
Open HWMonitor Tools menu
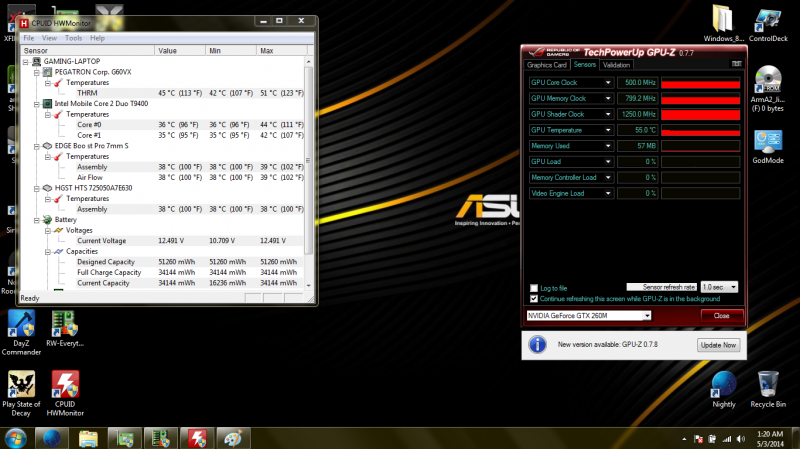coord(73,38)
